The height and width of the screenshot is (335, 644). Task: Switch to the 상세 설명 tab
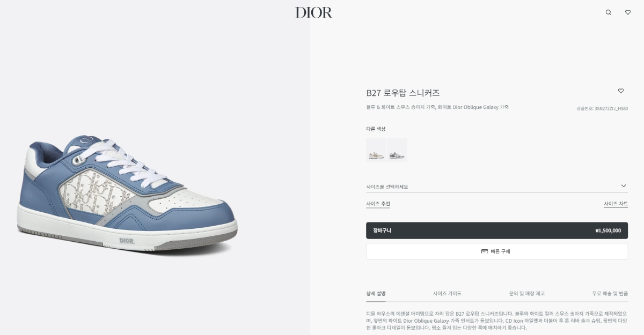point(376,294)
